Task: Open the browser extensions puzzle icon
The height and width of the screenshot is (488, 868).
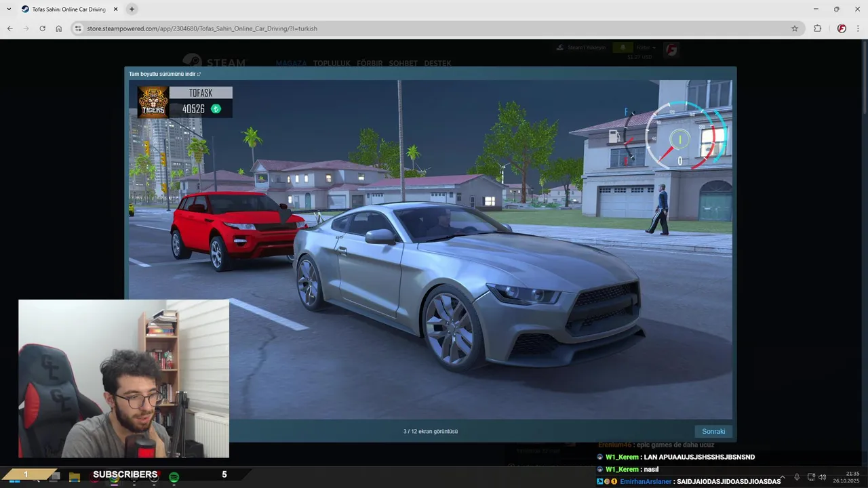Action: (817, 28)
